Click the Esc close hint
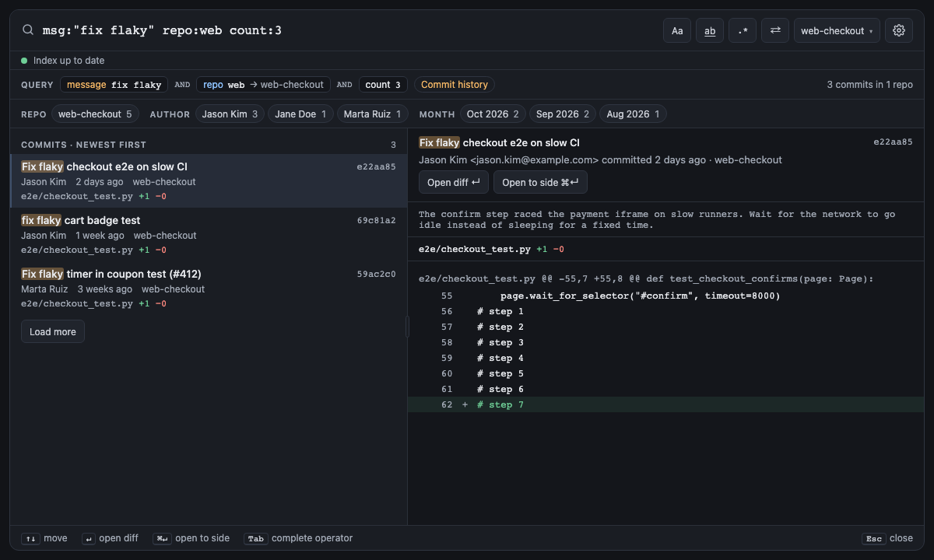The width and height of the screenshot is (934, 560). [x=887, y=538]
